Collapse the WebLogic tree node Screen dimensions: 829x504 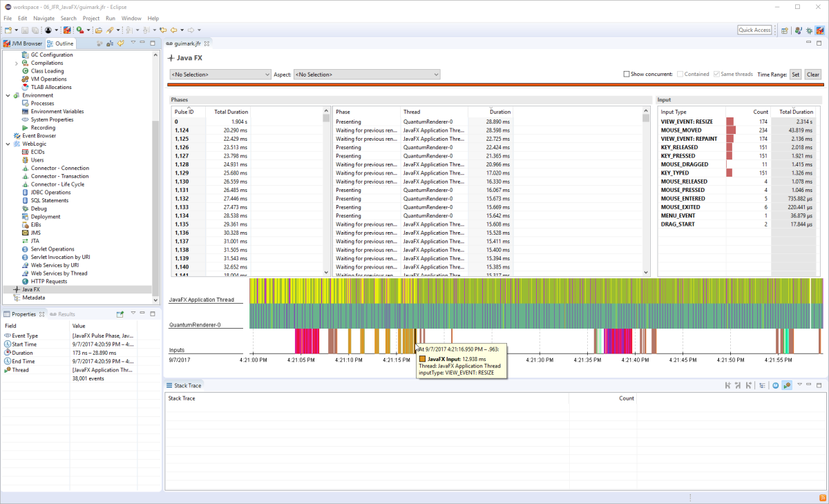[8, 144]
